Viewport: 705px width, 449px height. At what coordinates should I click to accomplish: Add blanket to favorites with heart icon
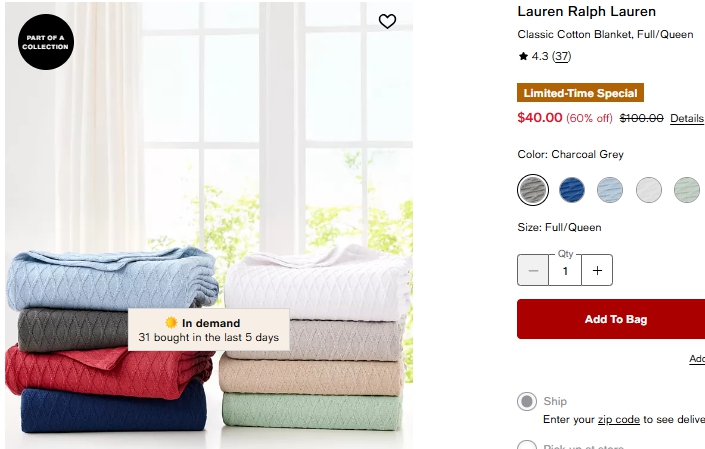point(387,21)
